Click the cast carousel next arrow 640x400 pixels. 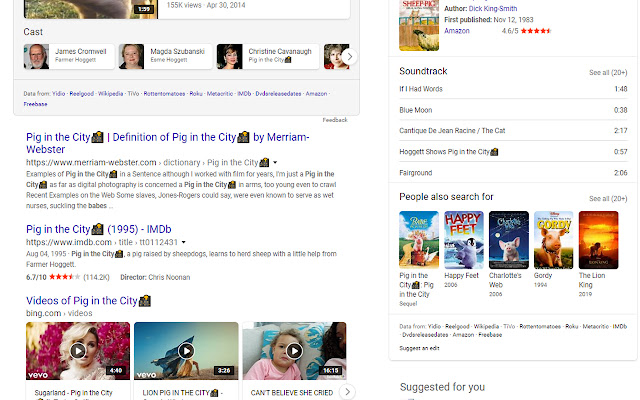coord(349,57)
